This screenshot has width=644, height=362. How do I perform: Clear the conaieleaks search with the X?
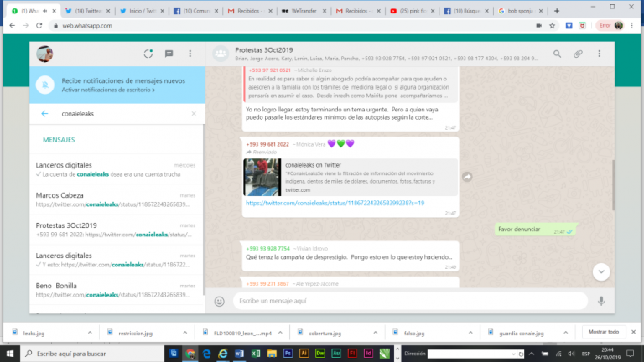(194, 113)
